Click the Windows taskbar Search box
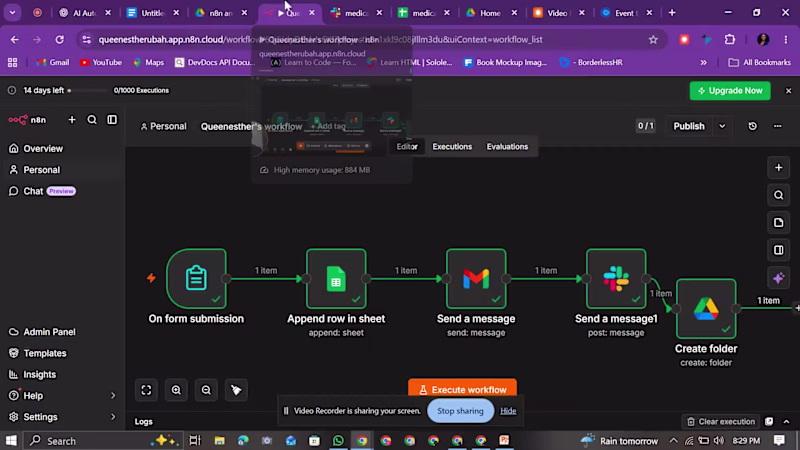 pyautogui.click(x=103, y=440)
